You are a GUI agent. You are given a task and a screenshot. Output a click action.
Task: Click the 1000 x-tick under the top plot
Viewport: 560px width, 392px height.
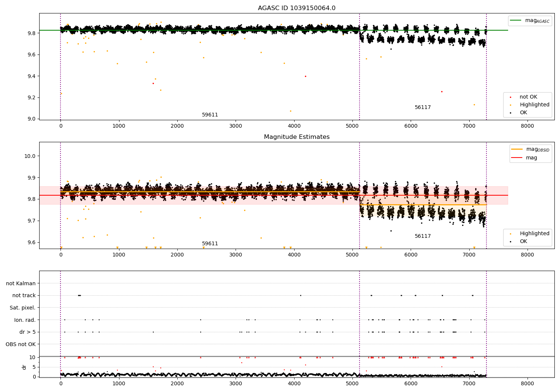tap(119, 126)
